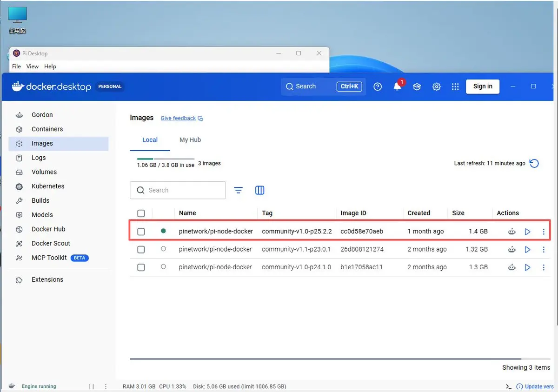Viewport: 558px width, 392px height.
Task: Click the Update version link in status bar
Action: click(x=536, y=386)
